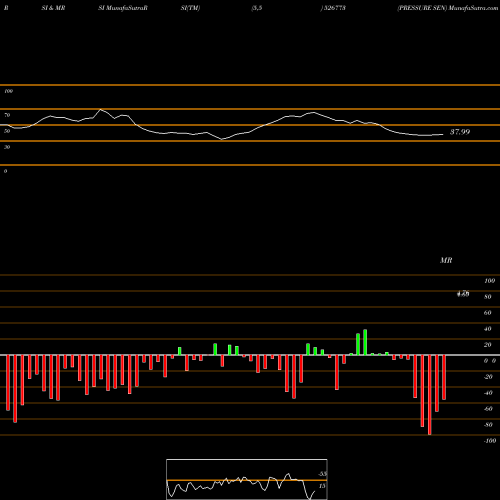Click the 'SI MunafaSutraR' header text
The image size is (500, 500).
pyautogui.click(x=123, y=8)
